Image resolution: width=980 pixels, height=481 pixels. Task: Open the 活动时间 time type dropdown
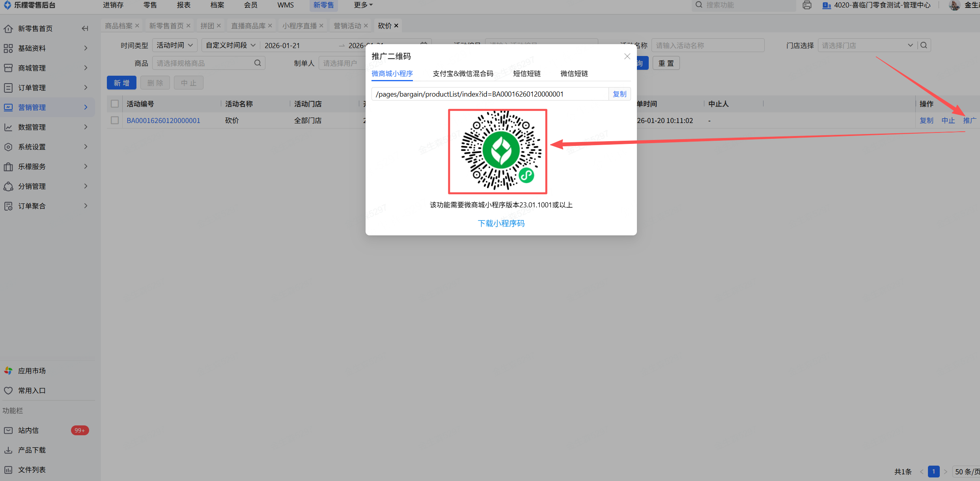(174, 45)
